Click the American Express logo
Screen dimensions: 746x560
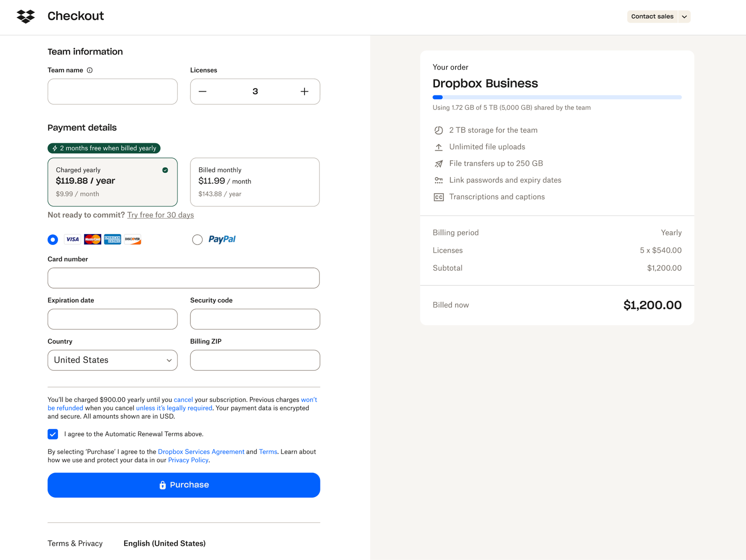[x=112, y=239]
